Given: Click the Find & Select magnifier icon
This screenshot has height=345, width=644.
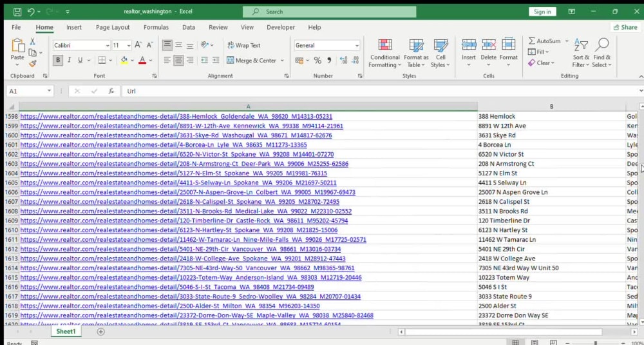Looking at the screenshot, I should pyautogui.click(x=601, y=45).
